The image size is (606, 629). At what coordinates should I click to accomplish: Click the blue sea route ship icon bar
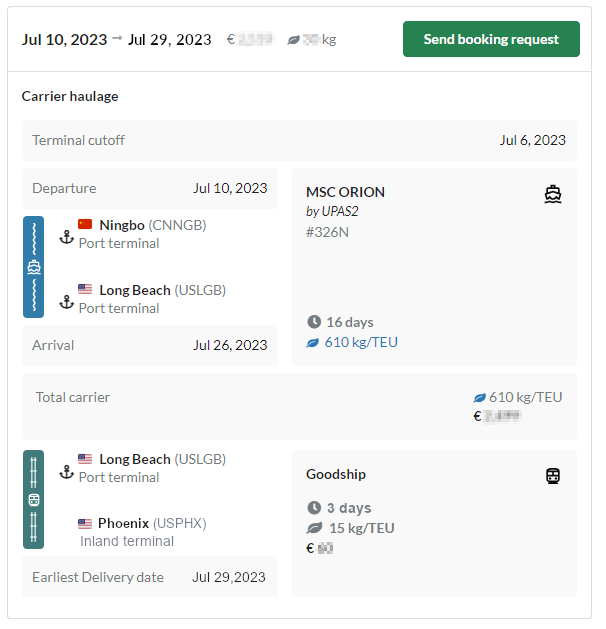(34, 267)
